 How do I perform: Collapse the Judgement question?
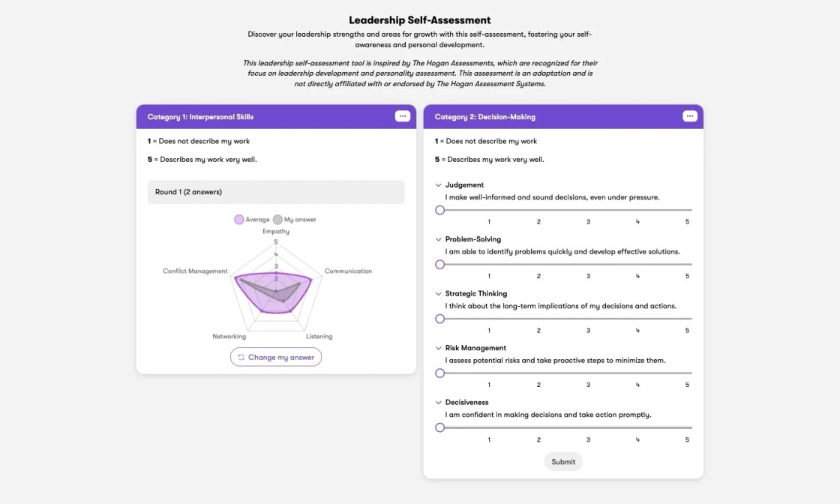click(x=438, y=185)
